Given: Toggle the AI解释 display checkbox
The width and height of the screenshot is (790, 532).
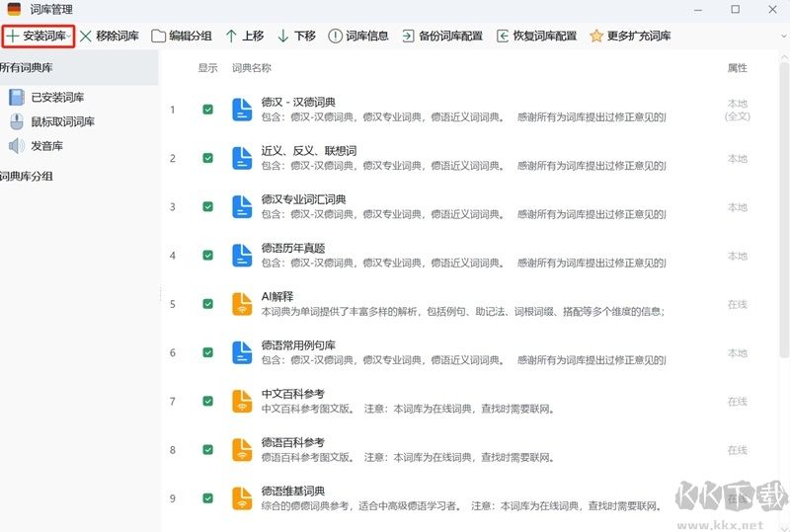Looking at the screenshot, I should pyautogui.click(x=207, y=304).
